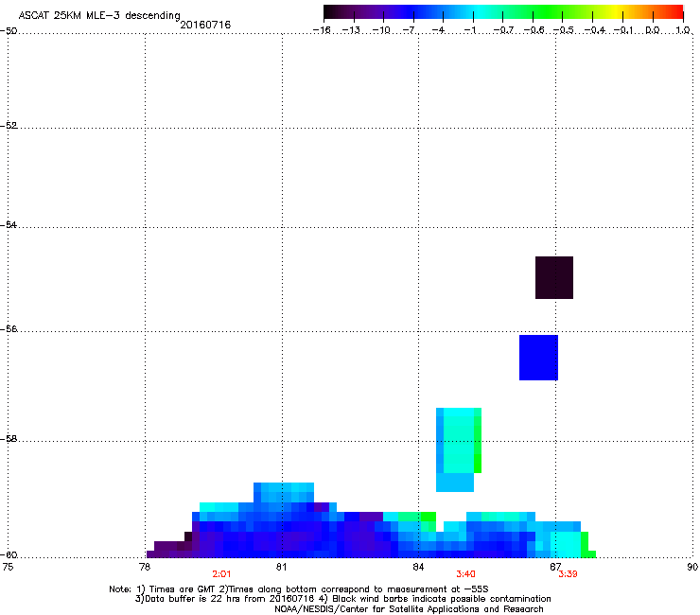700x615 pixels.
Task: Click the black end of the colorbar
Action: [x=330, y=12]
